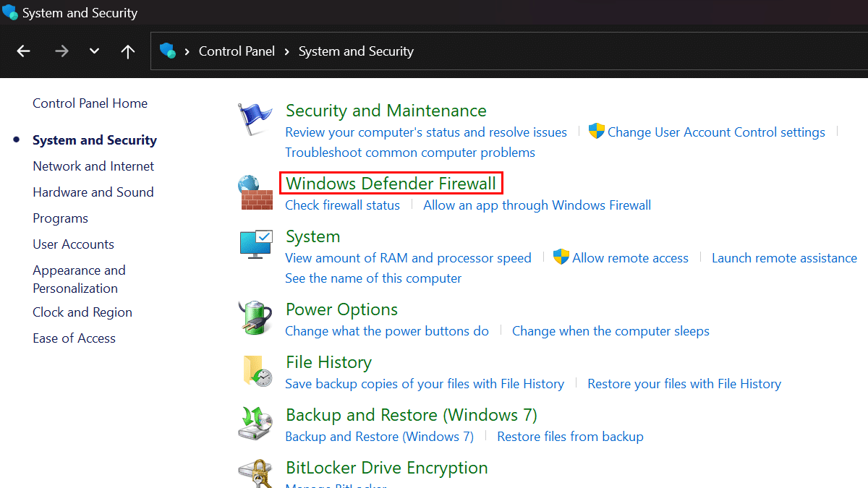The width and height of the screenshot is (868, 488).
Task: Select System and Security in sidebar
Action: point(95,140)
